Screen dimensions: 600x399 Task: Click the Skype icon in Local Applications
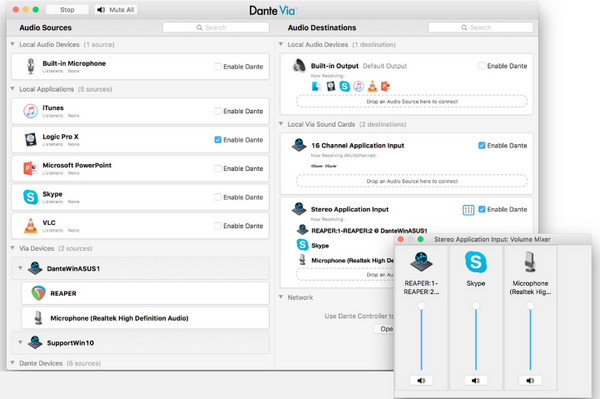tap(30, 197)
